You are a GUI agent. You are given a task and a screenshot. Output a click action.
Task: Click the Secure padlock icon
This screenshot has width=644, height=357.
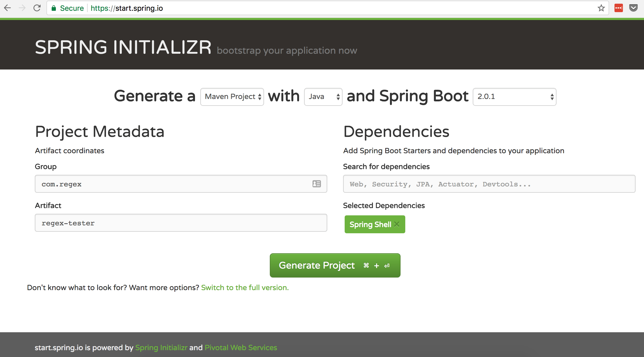pyautogui.click(x=54, y=8)
